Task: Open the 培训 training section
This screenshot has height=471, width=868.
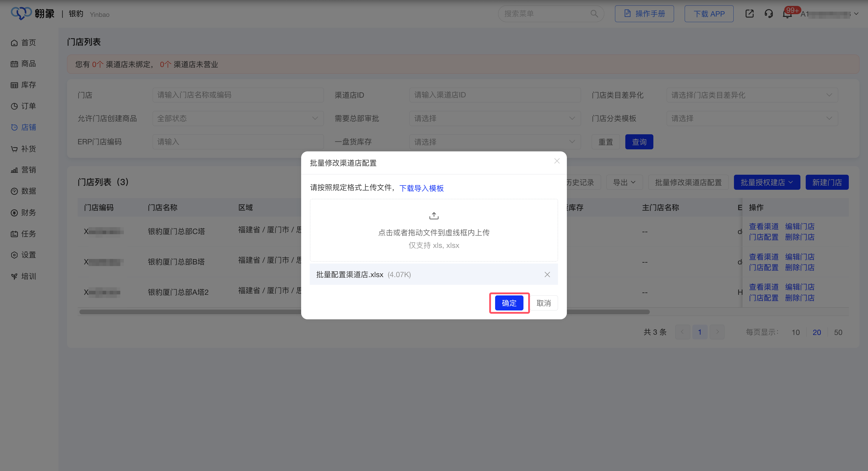Action: pyautogui.click(x=28, y=276)
